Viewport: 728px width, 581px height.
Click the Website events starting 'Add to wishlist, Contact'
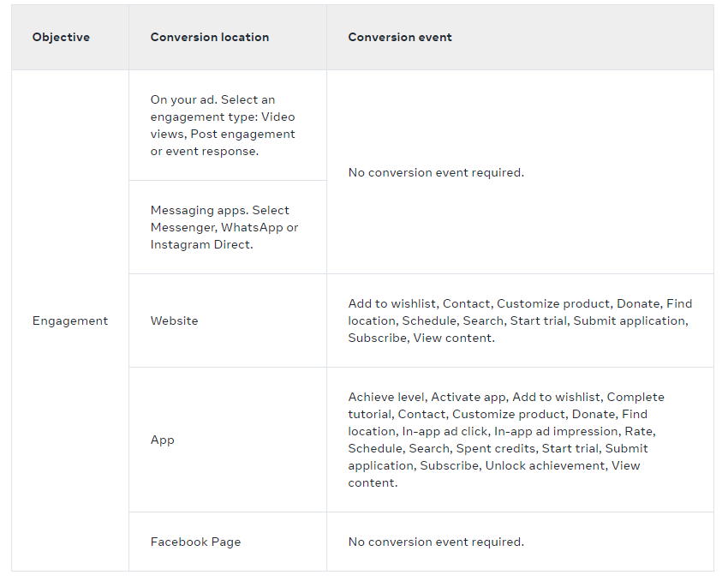(520, 320)
